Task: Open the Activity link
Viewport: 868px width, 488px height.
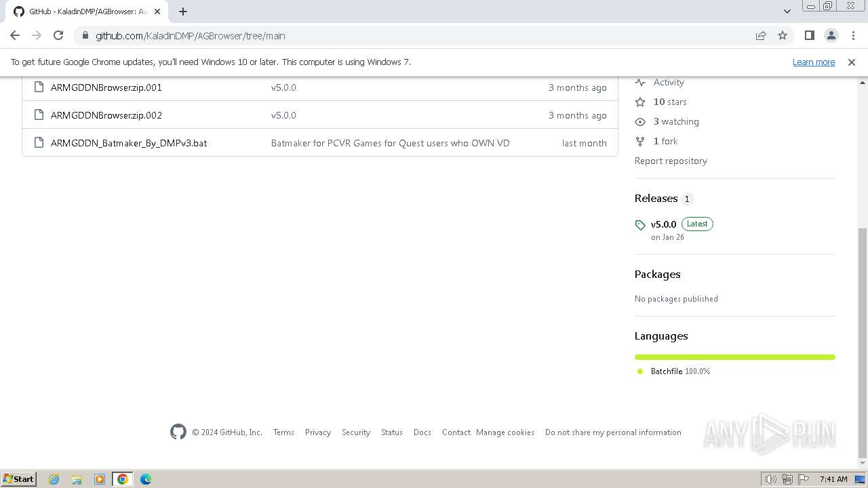Action: (x=669, y=82)
